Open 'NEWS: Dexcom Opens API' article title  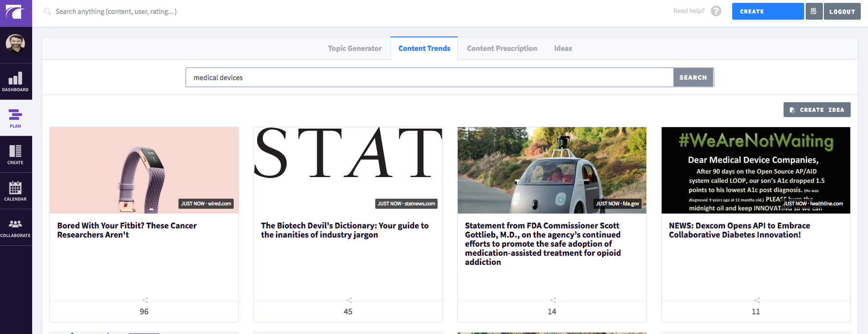[x=739, y=230]
